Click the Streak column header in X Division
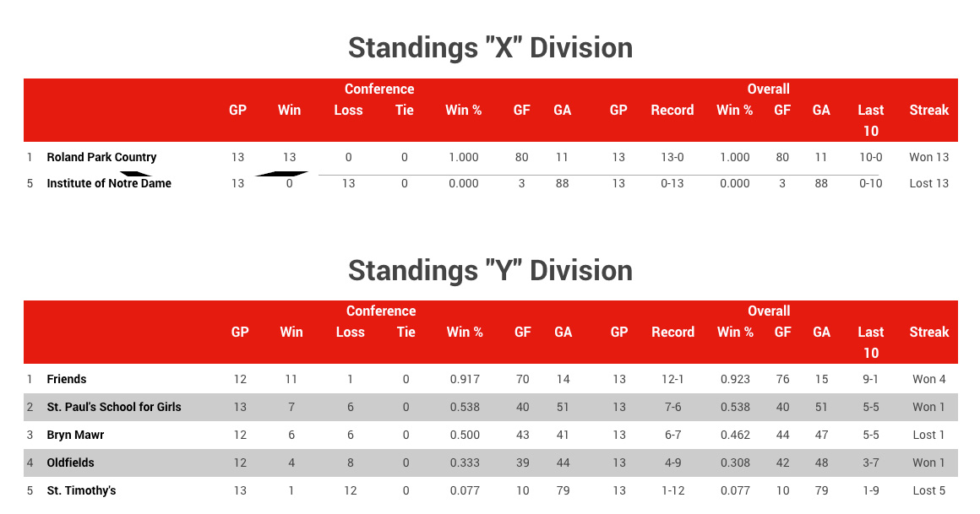Screen dimensions: 980x514 coord(928,110)
